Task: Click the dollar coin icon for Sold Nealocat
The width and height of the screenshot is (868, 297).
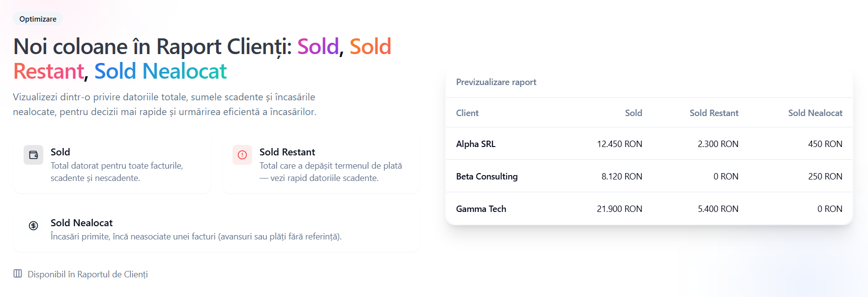Action: pyautogui.click(x=33, y=226)
